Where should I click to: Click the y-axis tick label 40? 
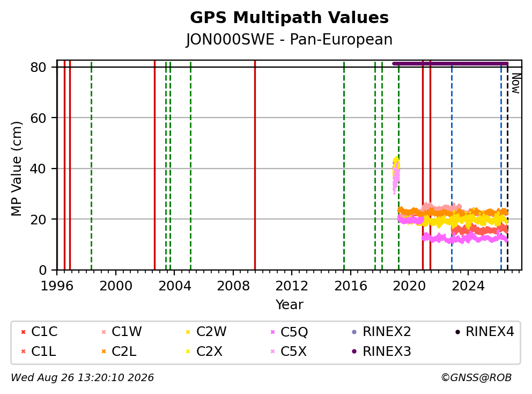(x=38, y=169)
